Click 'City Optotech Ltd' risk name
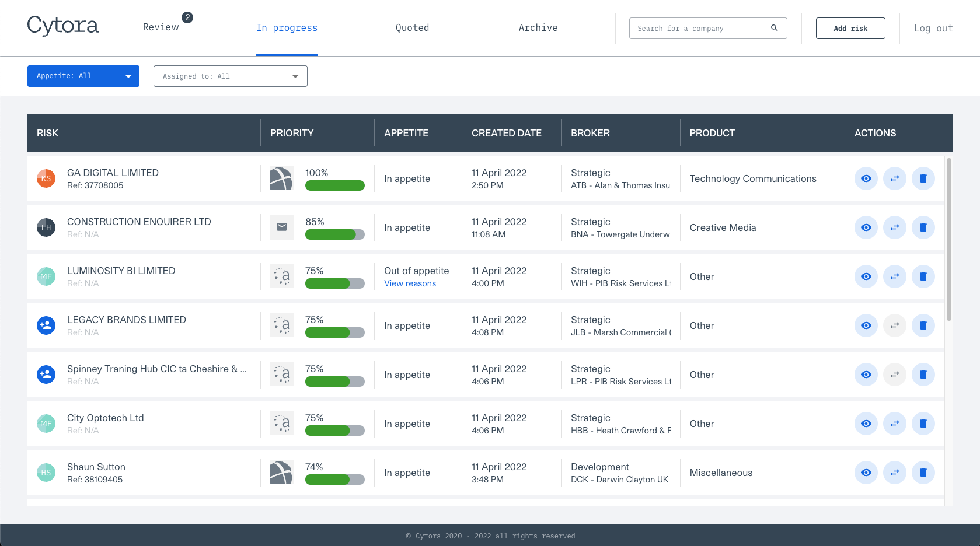This screenshot has height=546, width=980. click(106, 418)
